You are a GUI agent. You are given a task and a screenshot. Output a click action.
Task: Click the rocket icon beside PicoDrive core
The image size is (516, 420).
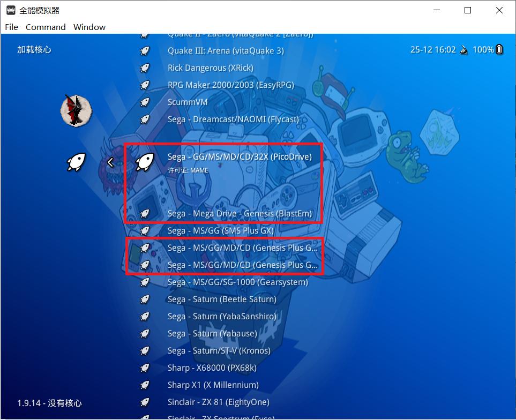click(145, 161)
